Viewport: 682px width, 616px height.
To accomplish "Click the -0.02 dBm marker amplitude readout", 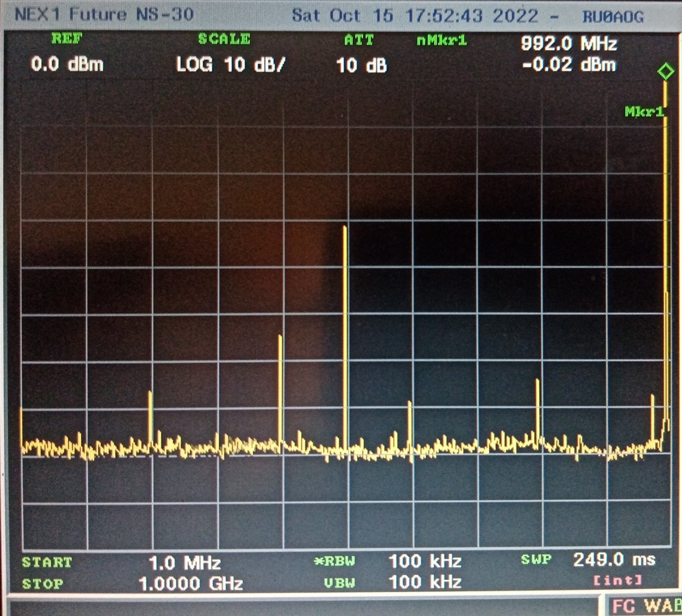I will pyautogui.click(x=569, y=65).
